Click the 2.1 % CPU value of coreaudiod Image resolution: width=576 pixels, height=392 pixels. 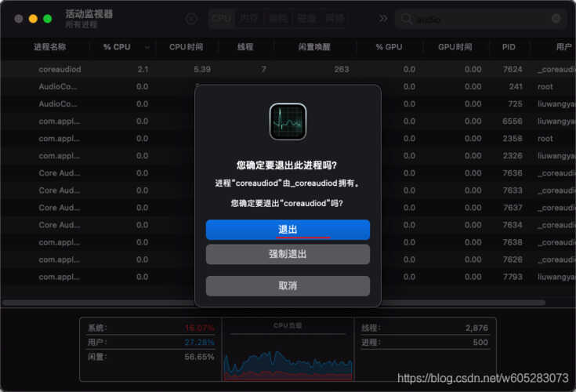143,69
